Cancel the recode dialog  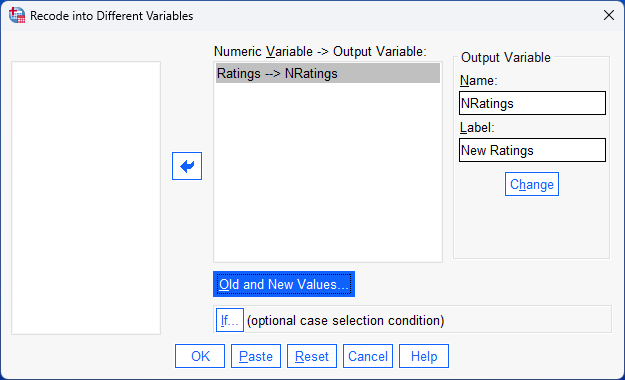coord(368,356)
